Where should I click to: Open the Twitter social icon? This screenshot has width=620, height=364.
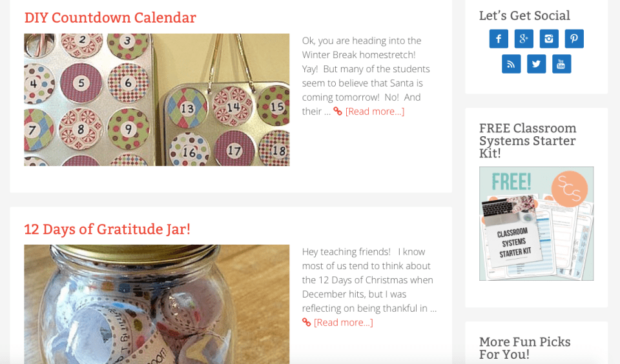(x=536, y=64)
